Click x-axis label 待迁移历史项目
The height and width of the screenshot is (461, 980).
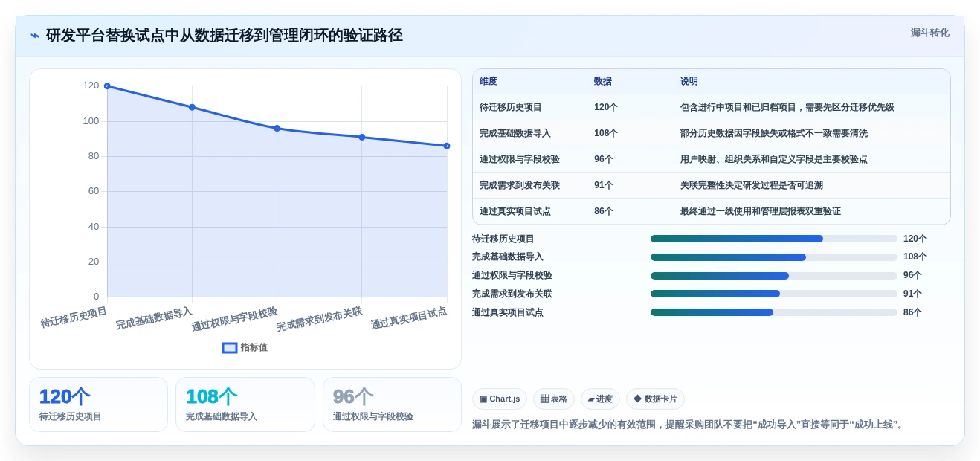pos(74,317)
